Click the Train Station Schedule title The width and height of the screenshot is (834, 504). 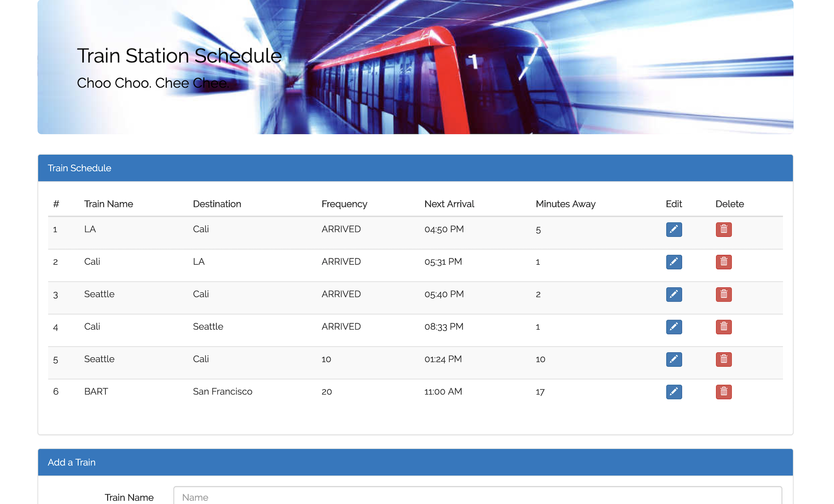coord(179,56)
